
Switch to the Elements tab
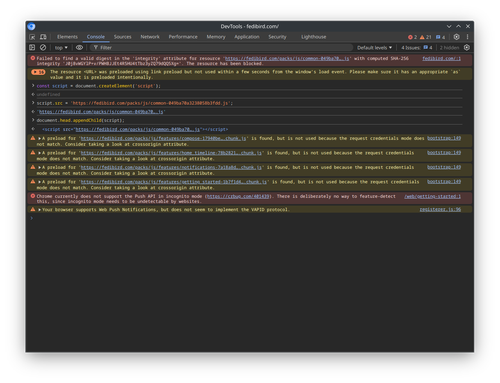coord(67,37)
